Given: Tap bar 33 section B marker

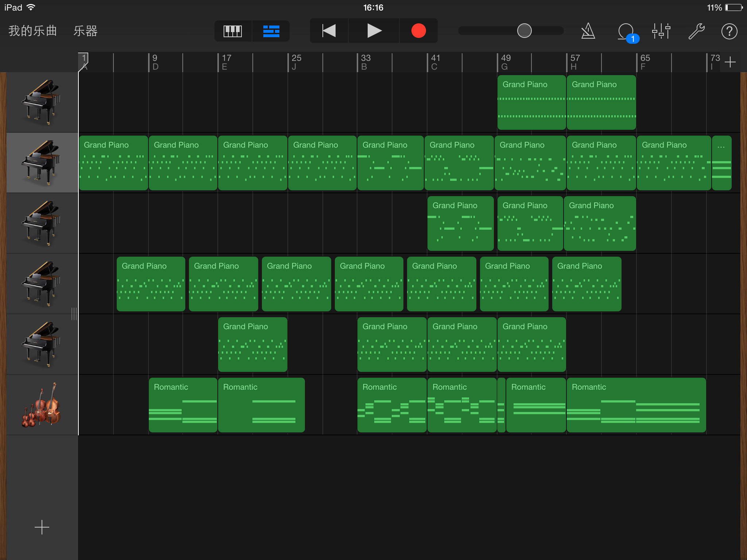Looking at the screenshot, I should click(x=365, y=62).
